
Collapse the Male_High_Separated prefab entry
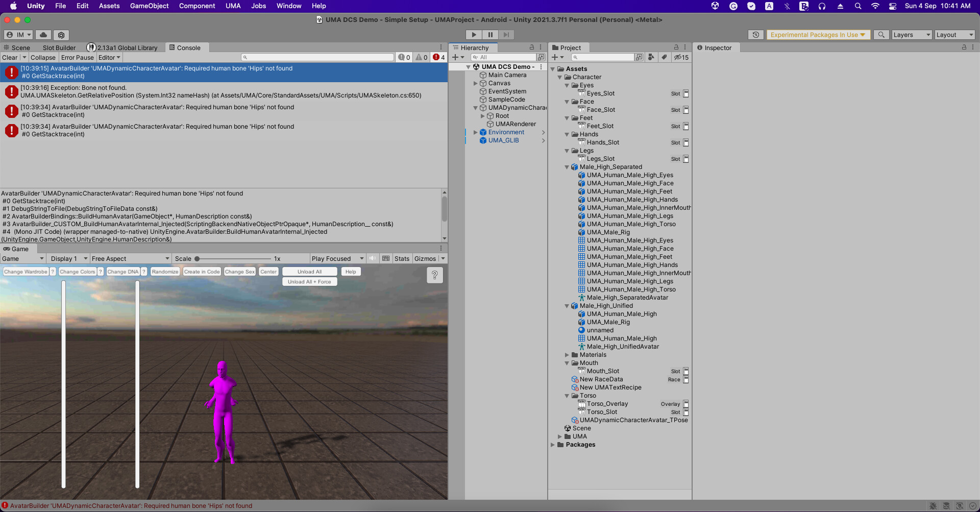[x=567, y=167]
